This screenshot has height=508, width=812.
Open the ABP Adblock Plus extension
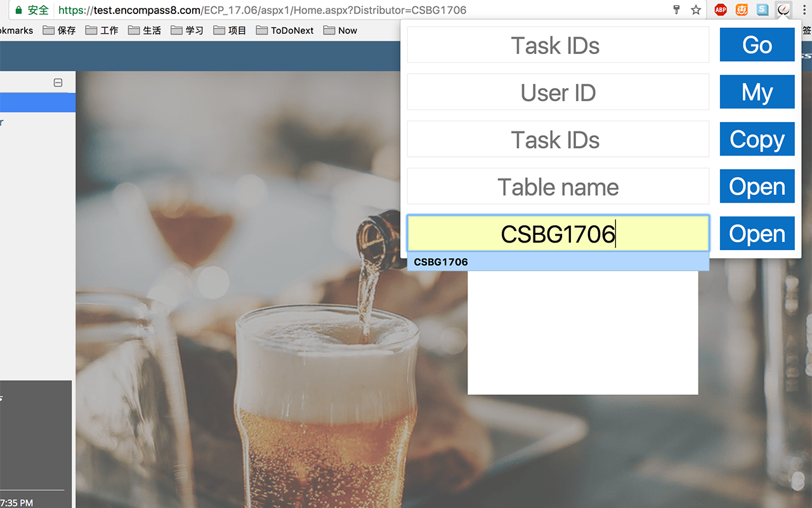tap(721, 10)
